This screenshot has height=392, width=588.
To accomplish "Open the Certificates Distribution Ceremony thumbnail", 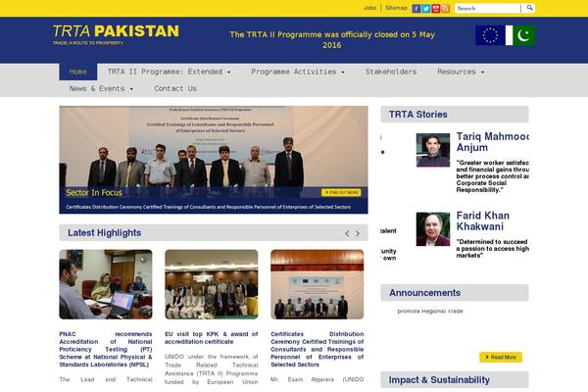I will 318,284.
